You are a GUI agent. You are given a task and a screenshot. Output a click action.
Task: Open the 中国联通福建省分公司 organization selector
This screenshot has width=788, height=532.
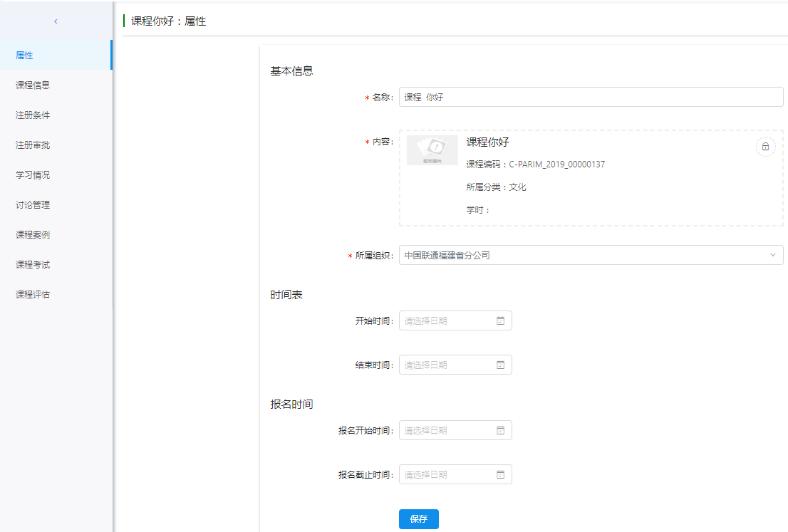point(584,255)
